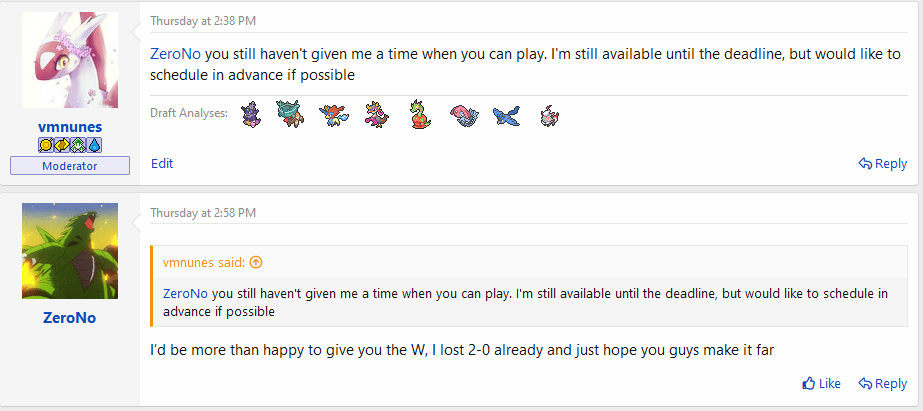
Task: Reply to vmnunes's post
Action: tap(882, 164)
